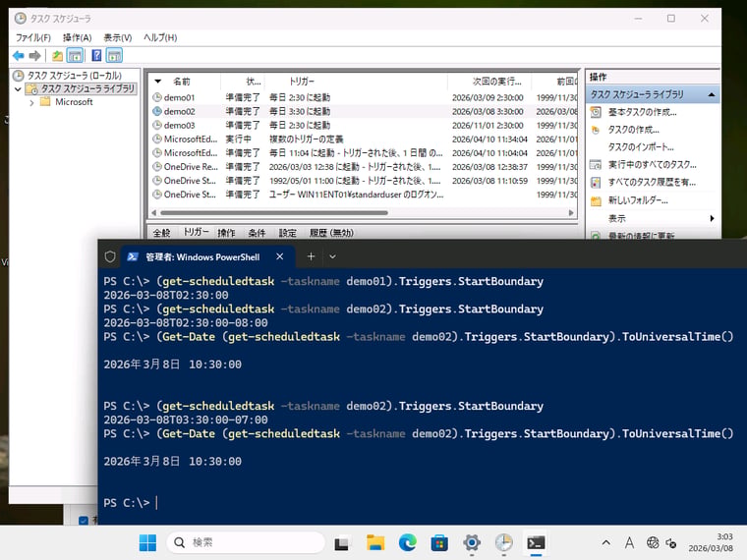Click the Back arrow in Task Scheduler toolbar
This screenshot has height=560, width=747.
(x=18, y=56)
